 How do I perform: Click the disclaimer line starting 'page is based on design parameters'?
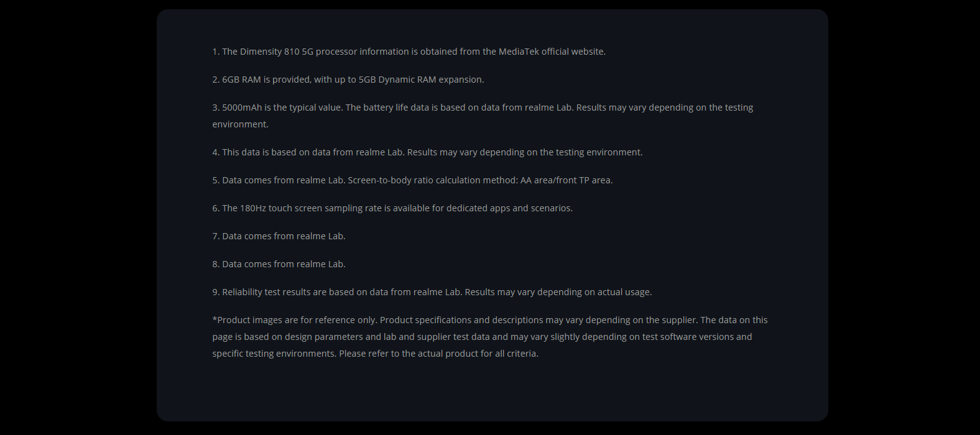pos(482,337)
